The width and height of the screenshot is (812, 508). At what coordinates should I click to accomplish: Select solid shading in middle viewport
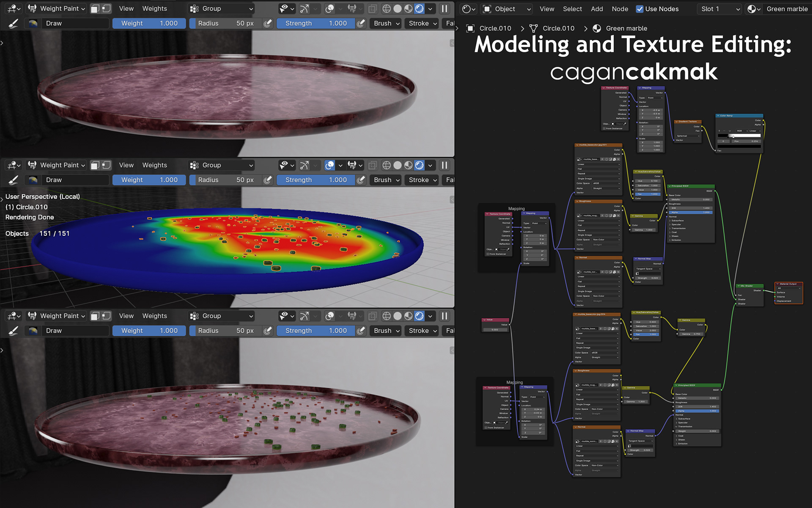398,165
